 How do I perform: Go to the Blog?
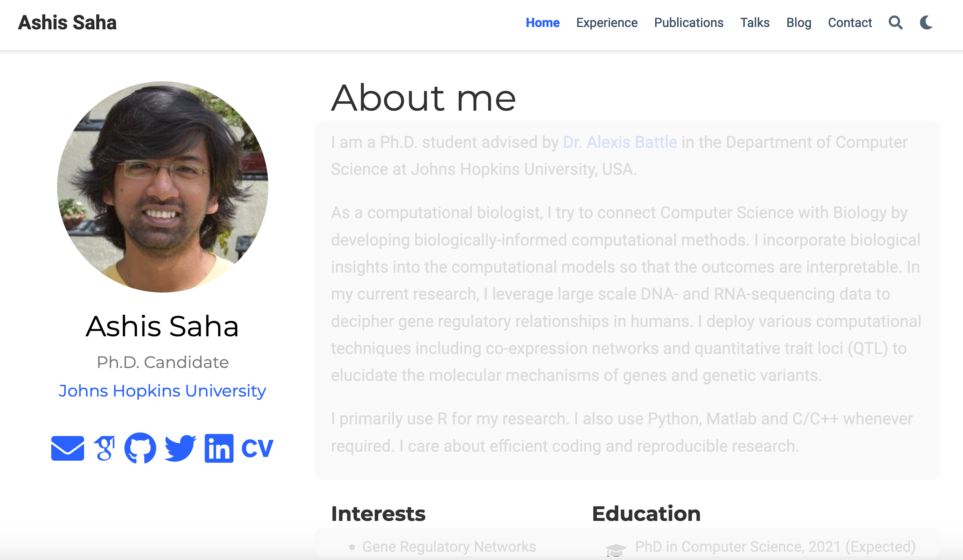(x=799, y=23)
